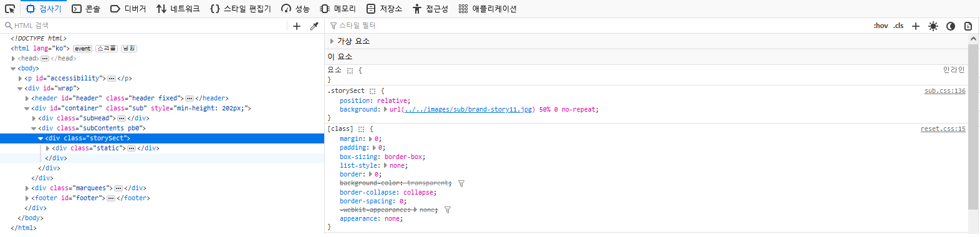Image resolution: width=980 pixels, height=237 pixels.
Task: Click selector highlighter icon beside [class] rule
Action: point(361,129)
